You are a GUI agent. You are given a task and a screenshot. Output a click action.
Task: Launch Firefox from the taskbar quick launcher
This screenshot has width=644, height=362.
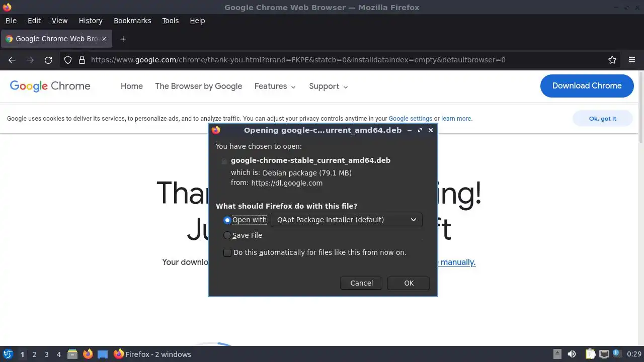click(88, 354)
